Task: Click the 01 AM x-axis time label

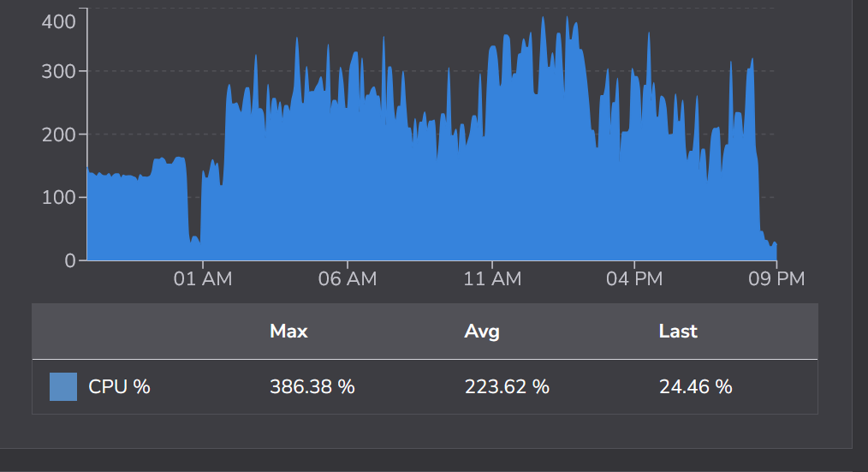Action: pyautogui.click(x=203, y=279)
